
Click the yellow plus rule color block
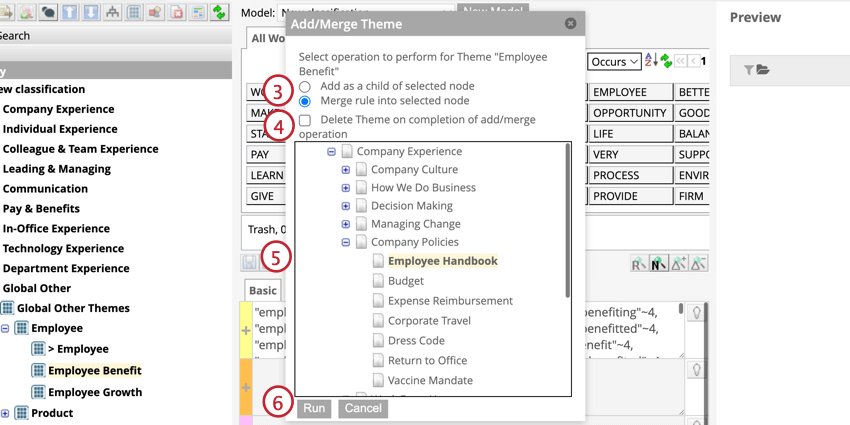pyautogui.click(x=246, y=330)
